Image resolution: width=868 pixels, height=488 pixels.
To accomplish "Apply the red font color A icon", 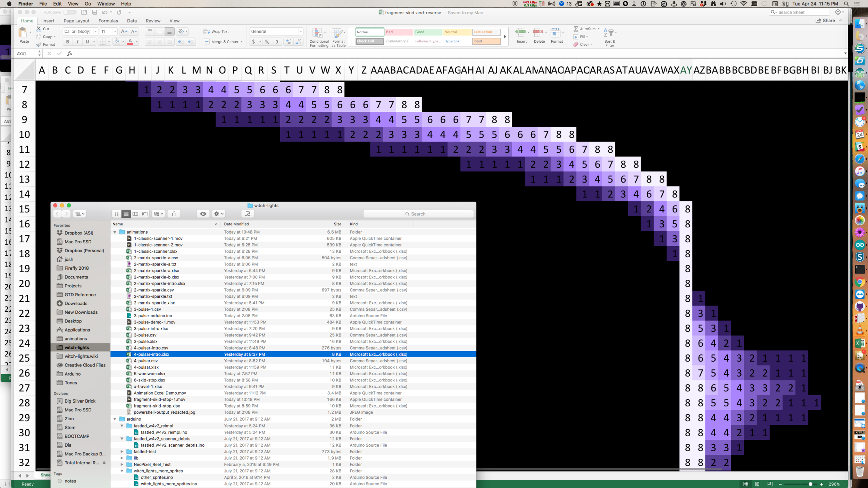I will (x=130, y=42).
